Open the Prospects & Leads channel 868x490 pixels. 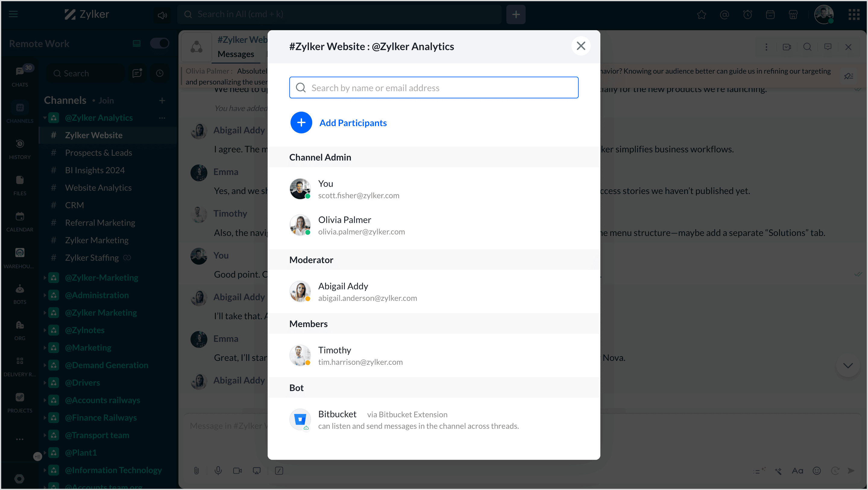pos(98,153)
